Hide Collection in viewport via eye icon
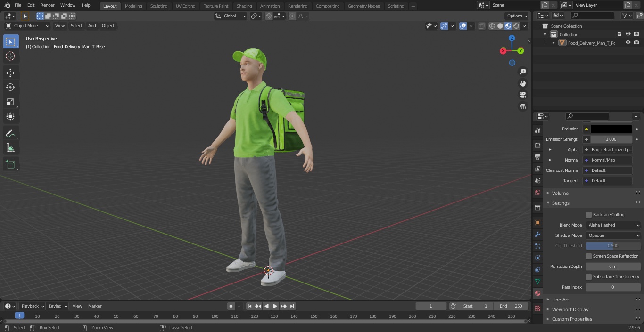 click(x=628, y=34)
